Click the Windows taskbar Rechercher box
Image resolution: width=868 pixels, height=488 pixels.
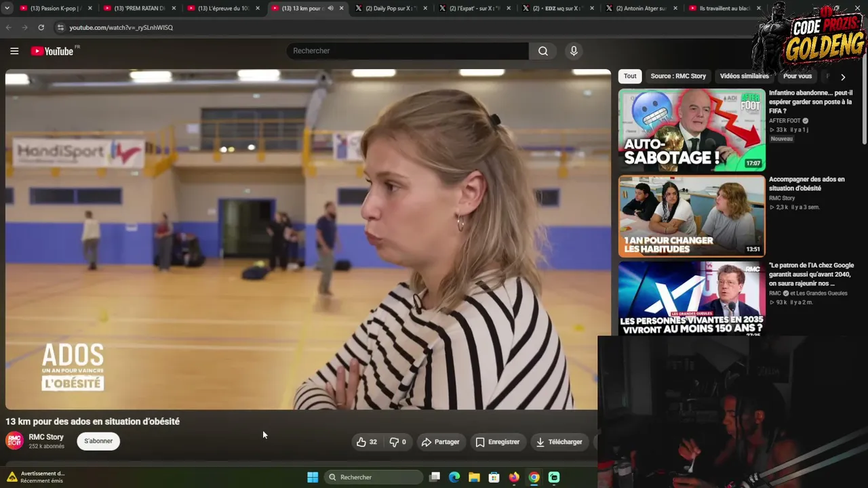[374, 477]
